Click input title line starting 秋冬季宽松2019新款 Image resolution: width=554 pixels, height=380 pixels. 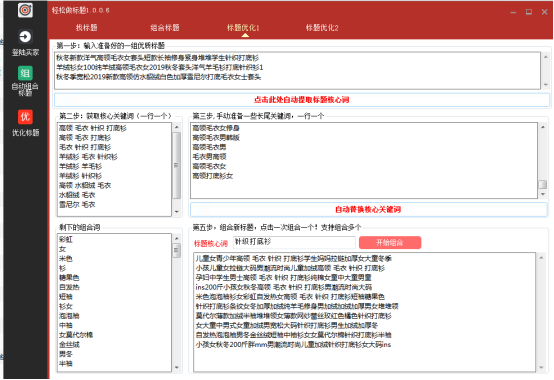pyautogui.click(x=159, y=77)
